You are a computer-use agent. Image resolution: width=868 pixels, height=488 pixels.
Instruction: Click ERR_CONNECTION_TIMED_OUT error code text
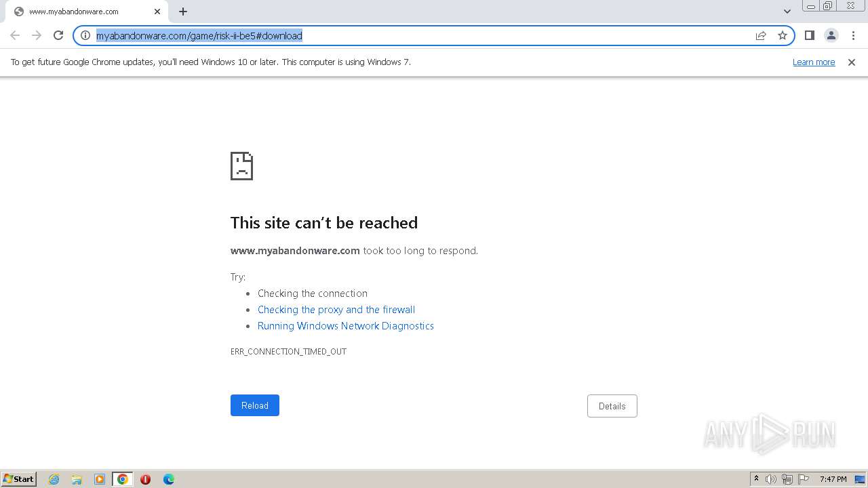click(x=288, y=351)
